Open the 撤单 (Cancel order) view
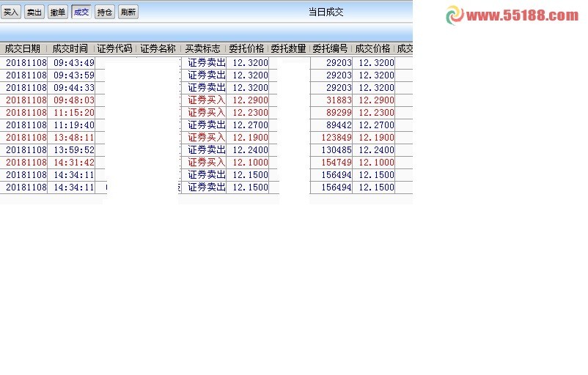588x375 pixels. click(58, 12)
